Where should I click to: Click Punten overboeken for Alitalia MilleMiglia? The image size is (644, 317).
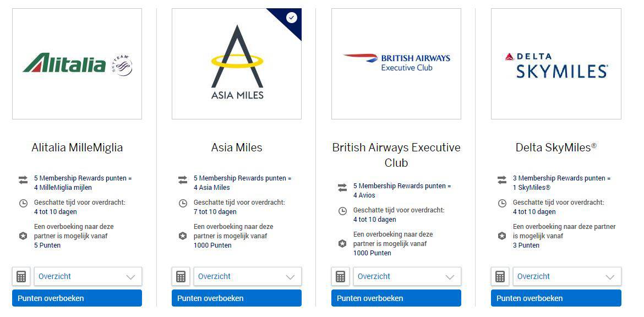(77, 298)
